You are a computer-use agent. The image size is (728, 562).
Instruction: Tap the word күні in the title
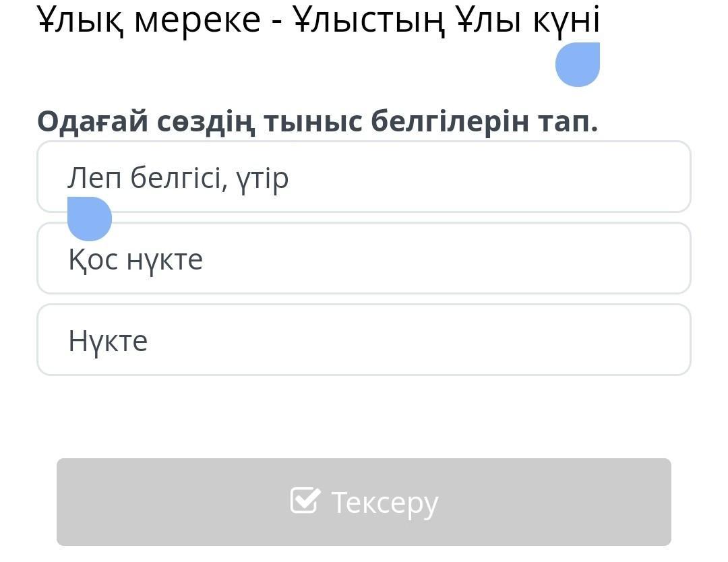[x=566, y=20]
